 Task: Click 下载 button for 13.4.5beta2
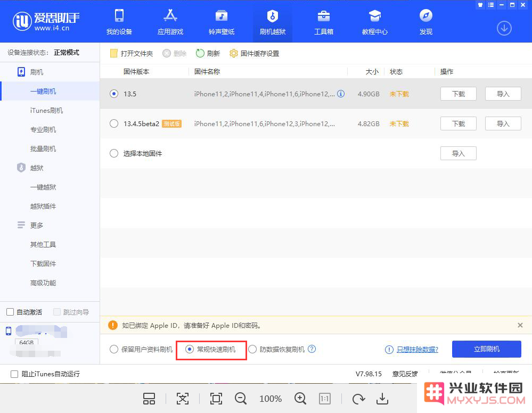pyautogui.click(x=459, y=123)
